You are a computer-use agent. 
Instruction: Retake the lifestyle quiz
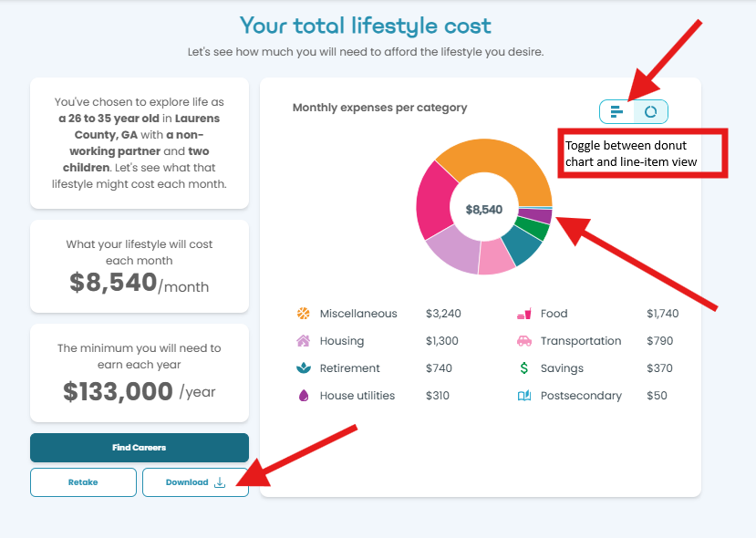(83, 482)
